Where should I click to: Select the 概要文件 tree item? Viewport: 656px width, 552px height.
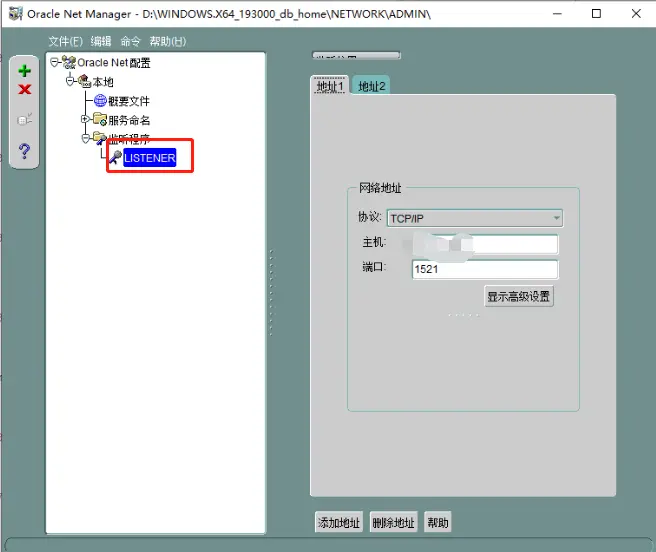click(129, 101)
